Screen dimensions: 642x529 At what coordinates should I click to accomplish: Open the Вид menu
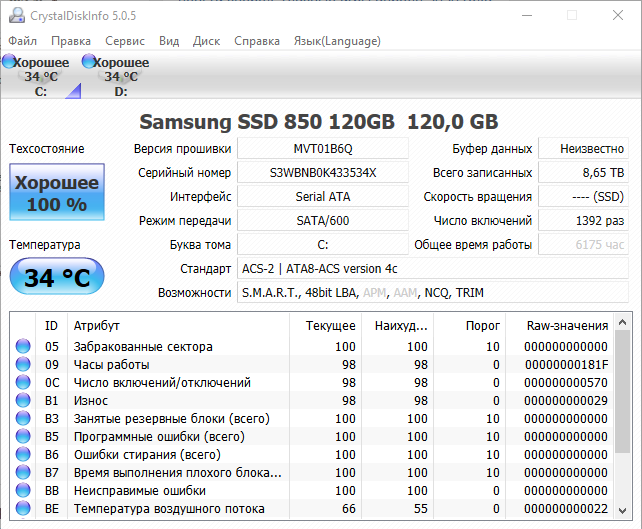(169, 41)
